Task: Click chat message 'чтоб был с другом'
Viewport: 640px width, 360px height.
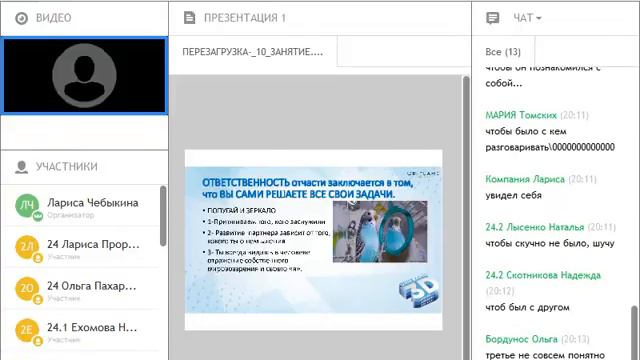Action: 527,307
